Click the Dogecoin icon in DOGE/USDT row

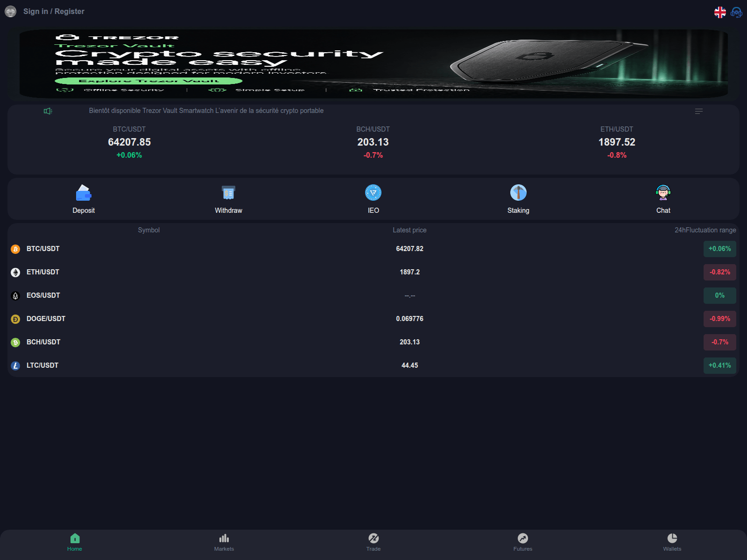click(15, 319)
